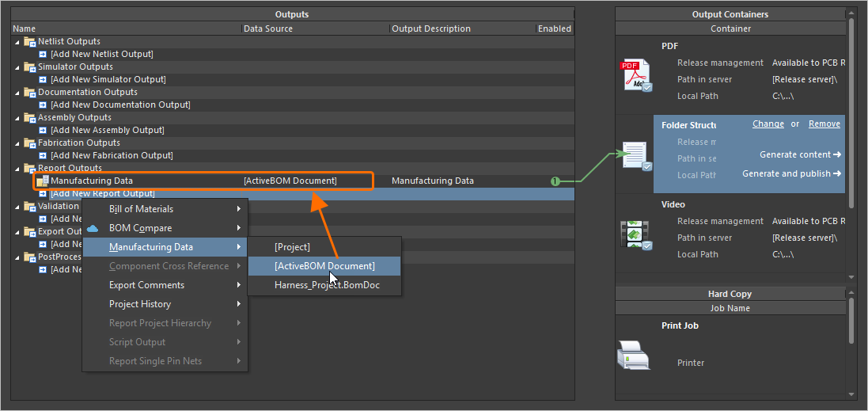Click the Output Containers vertical scrollbar
The width and height of the screenshot is (868, 411).
851,119
